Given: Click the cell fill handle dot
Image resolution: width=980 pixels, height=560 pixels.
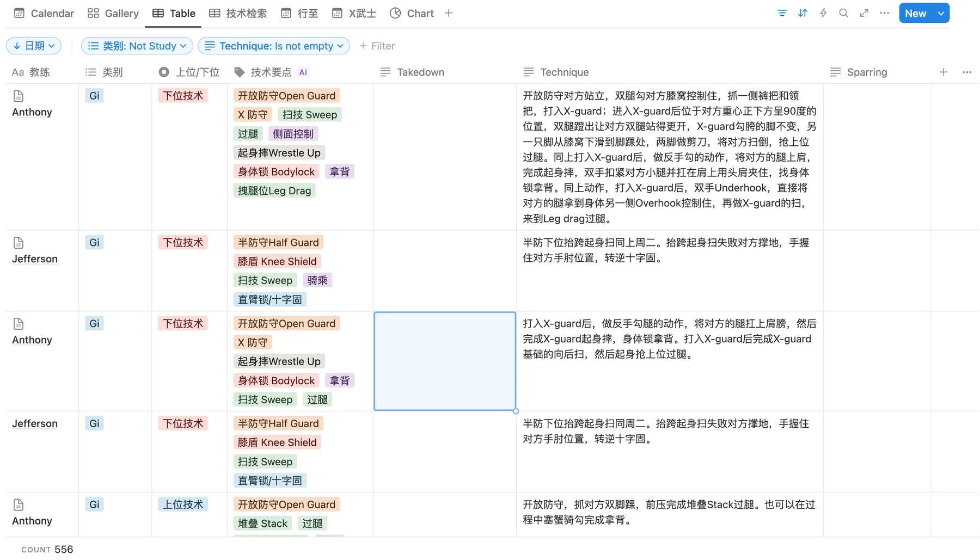Looking at the screenshot, I should (516, 411).
